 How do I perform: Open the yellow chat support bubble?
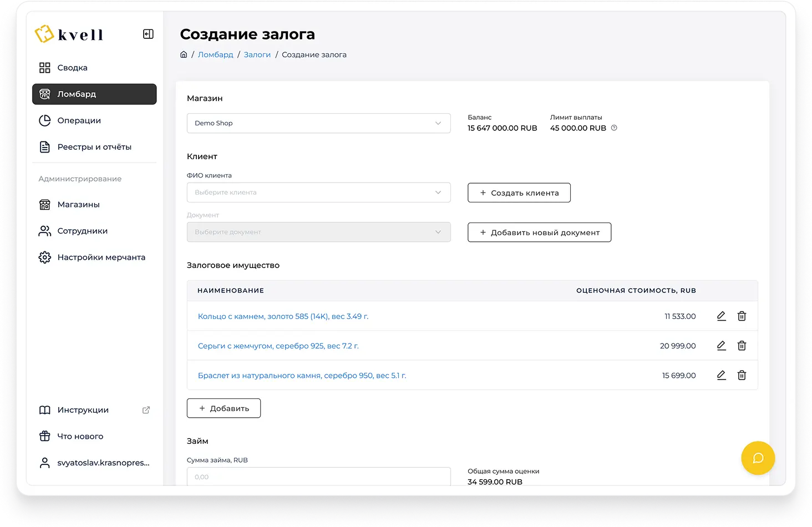click(758, 458)
